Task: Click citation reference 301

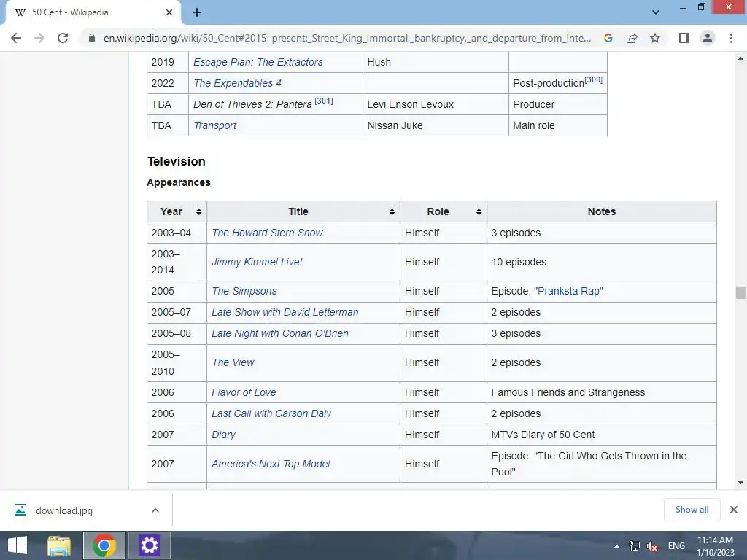Action: [324, 101]
